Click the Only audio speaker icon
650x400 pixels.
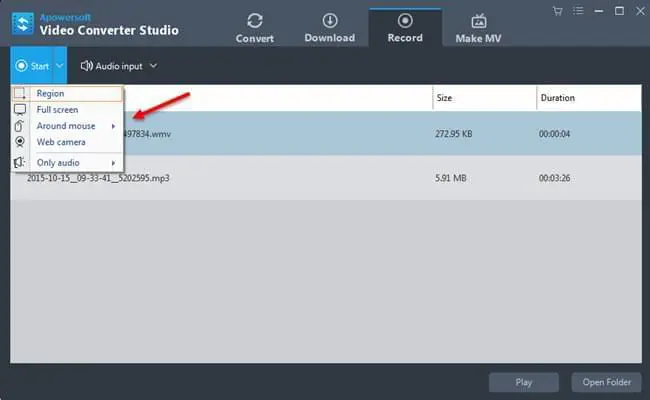[19, 163]
